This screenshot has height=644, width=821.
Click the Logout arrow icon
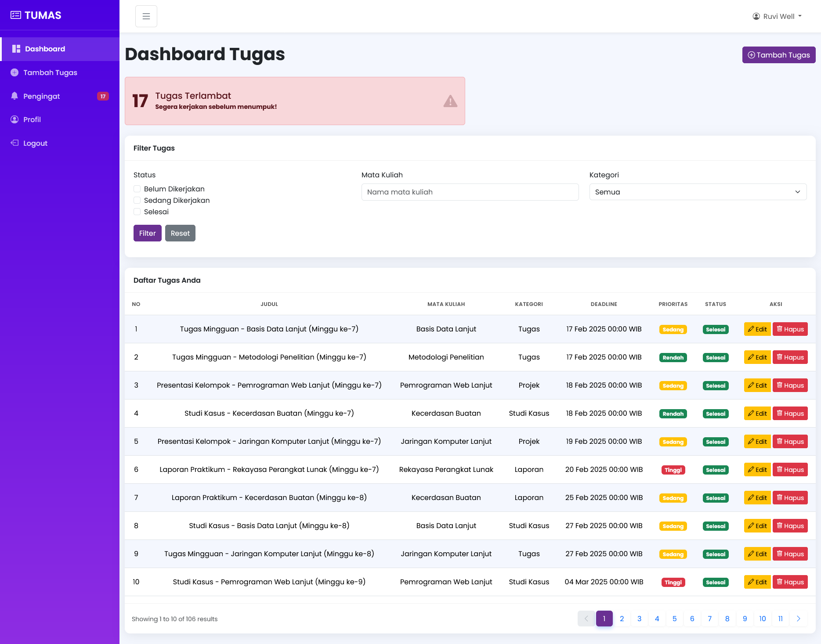[x=14, y=143]
